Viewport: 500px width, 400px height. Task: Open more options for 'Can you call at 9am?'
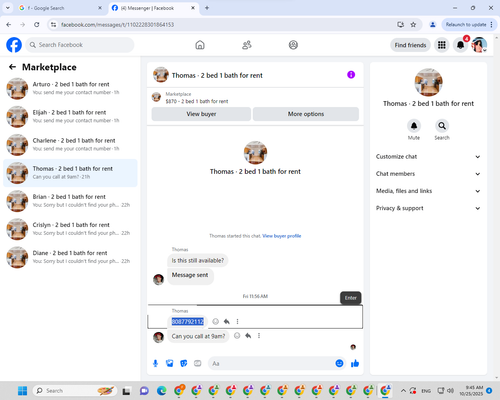click(x=259, y=336)
